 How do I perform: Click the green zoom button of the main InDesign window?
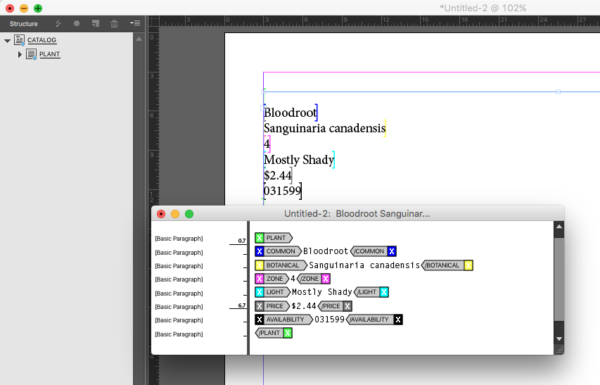pos(38,8)
